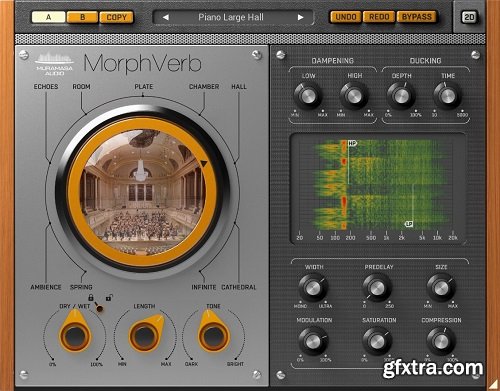Click the closed lock icon
This screenshot has height=391, width=500.
tap(91, 297)
